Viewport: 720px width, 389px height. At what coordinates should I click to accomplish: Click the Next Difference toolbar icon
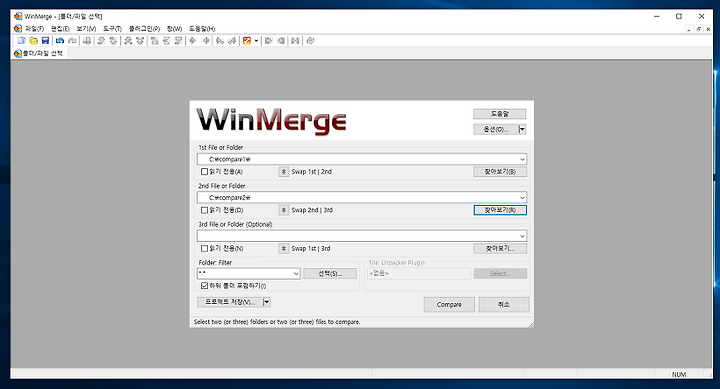click(x=101, y=41)
